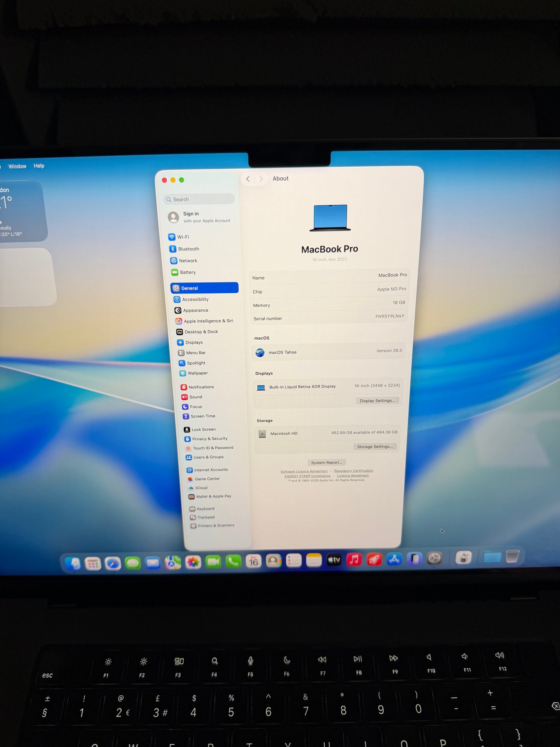Open Calendar from the Dock
560x747 pixels.
253,561
